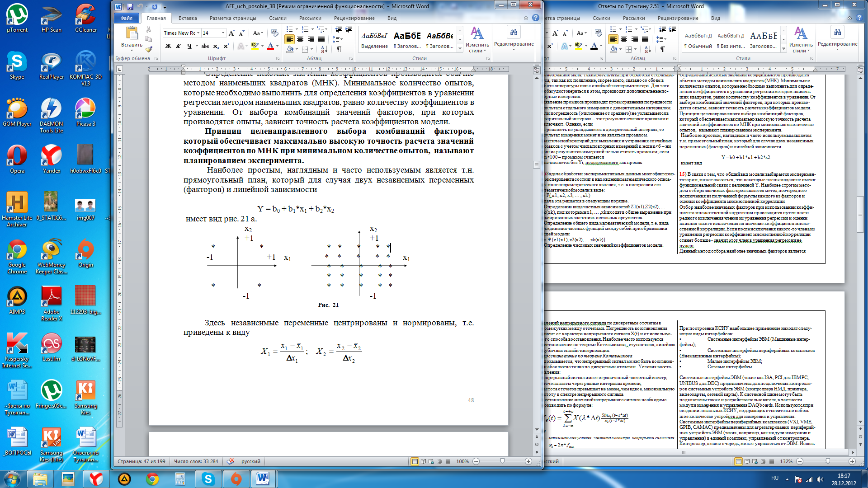The height and width of the screenshot is (488, 868).
Task: Toggle Underline (Ч) in front Word window
Action: coord(189,46)
